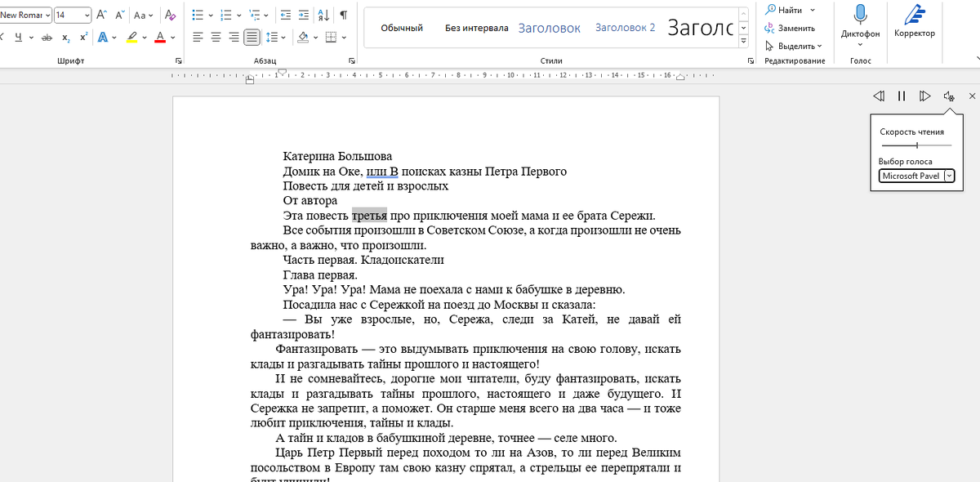Image resolution: width=980 pixels, height=482 pixels.
Task: Expand bullet list style dropdown arrow
Action: [211, 16]
